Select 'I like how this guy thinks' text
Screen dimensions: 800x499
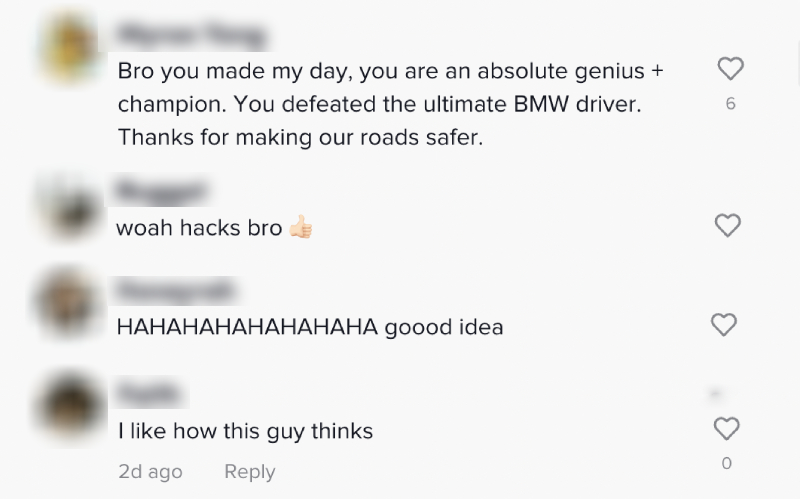[245, 431]
